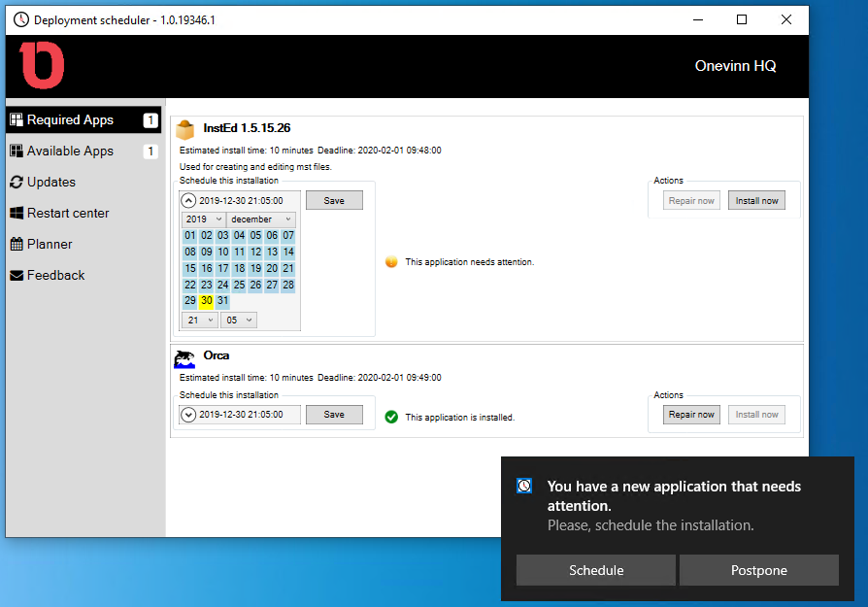Viewport: 868px width, 607px height.
Task: Click the green installed checkmark for Orca
Action: (391, 415)
